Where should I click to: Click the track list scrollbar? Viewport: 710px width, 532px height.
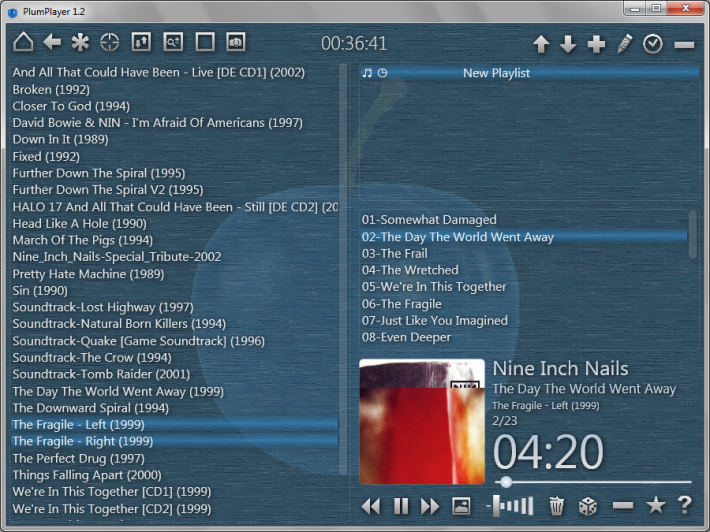692,235
